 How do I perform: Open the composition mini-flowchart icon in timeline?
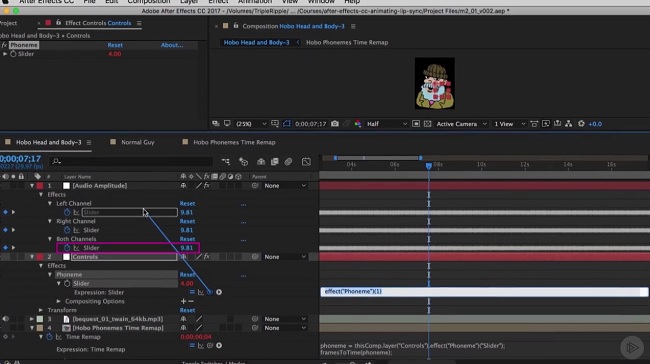click(226, 162)
